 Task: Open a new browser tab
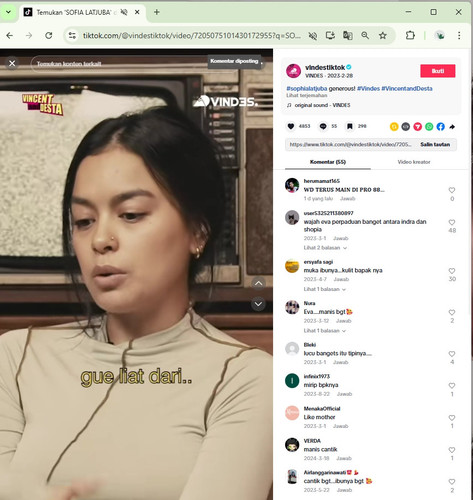pos(157,12)
